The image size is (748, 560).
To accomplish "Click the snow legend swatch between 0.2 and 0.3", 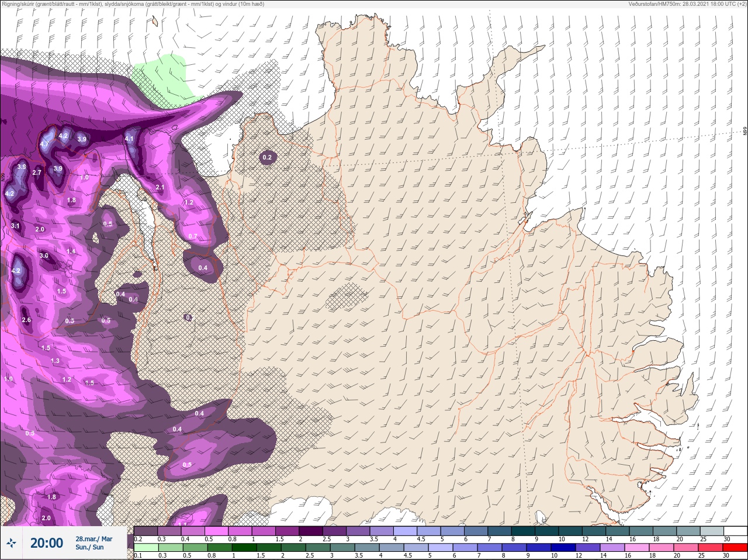I will (x=146, y=531).
